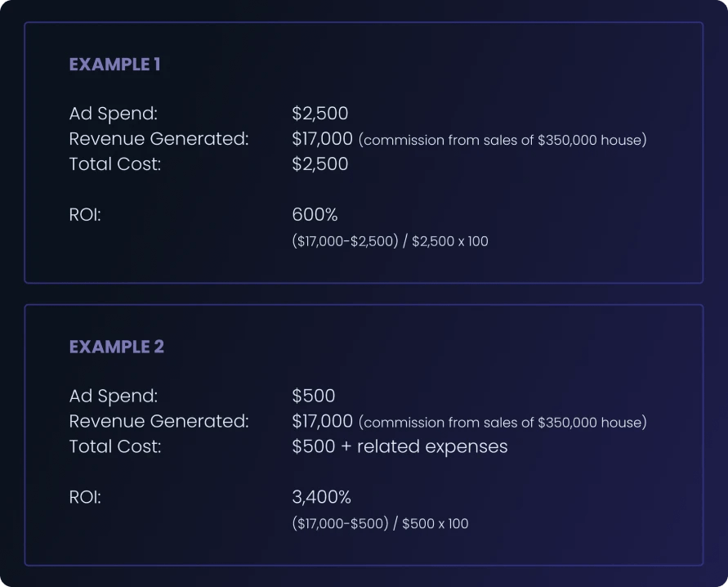The width and height of the screenshot is (728, 587).
Task: Click the EXAMPLE 1 heading
Action: tap(114, 65)
